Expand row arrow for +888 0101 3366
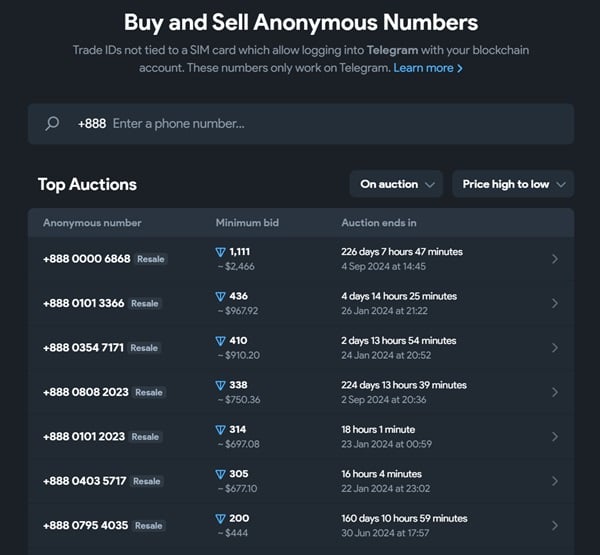 pyautogui.click(x=555, y=304)
